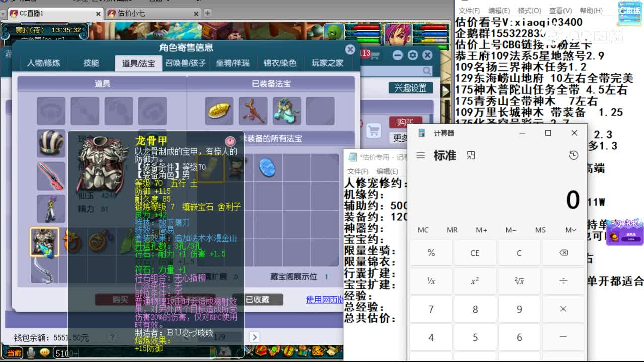Click the reciprocal 1/x key
The height and width of the screenshot is (362, 644).
431,281
